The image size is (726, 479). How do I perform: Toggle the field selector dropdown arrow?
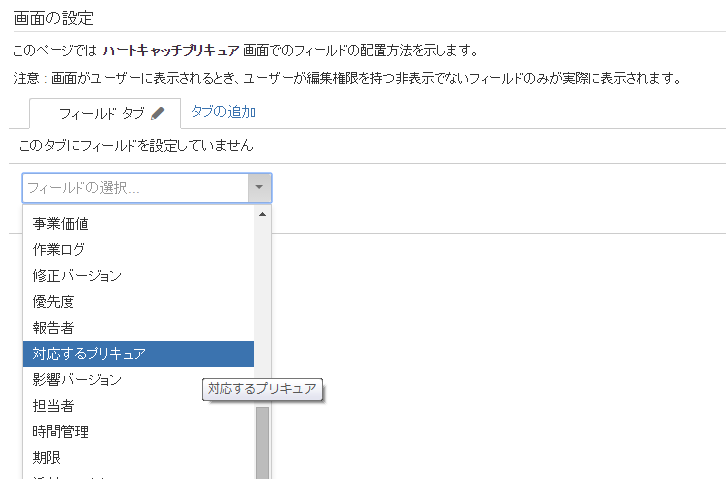[x=260, y=188]
